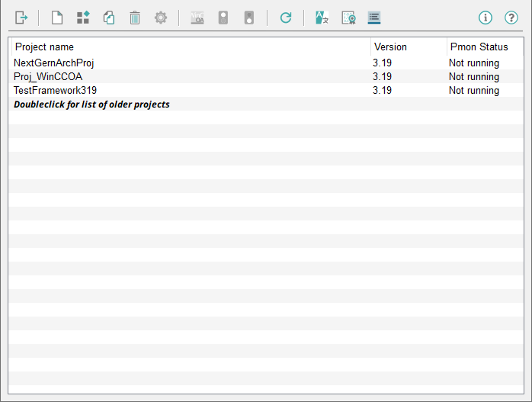The height and width of the screenshot is (402, 532).
Task: Click the list view icon in toolbar
Action: [x=373, y=18]
